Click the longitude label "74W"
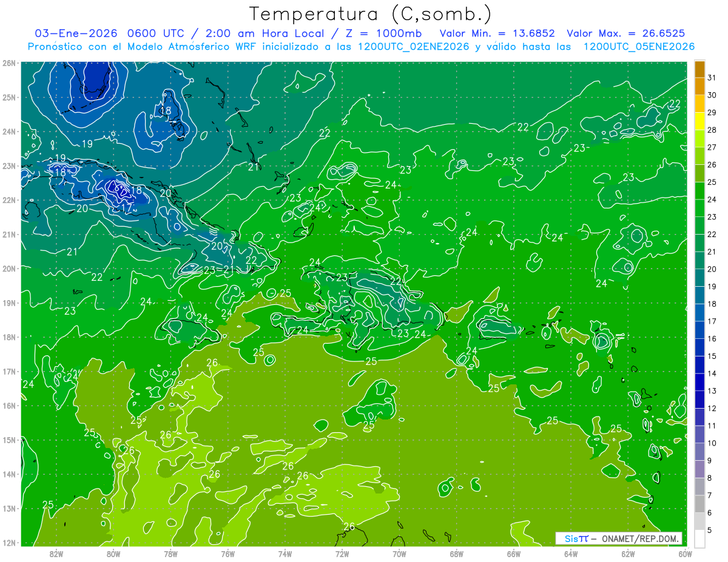The height and width of the screenshot is (562, 728). click(x=285, y=554)
